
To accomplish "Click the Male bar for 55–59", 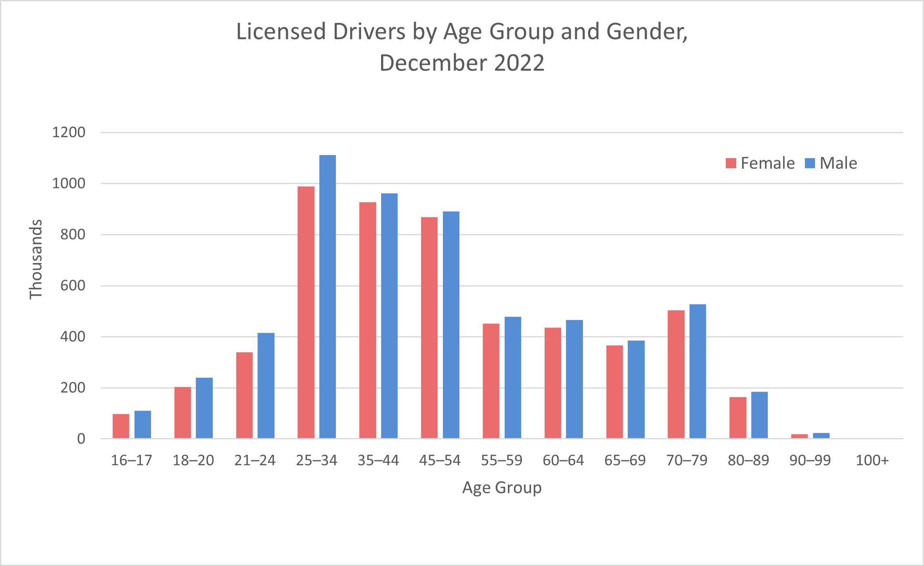I will pos(513,378).
